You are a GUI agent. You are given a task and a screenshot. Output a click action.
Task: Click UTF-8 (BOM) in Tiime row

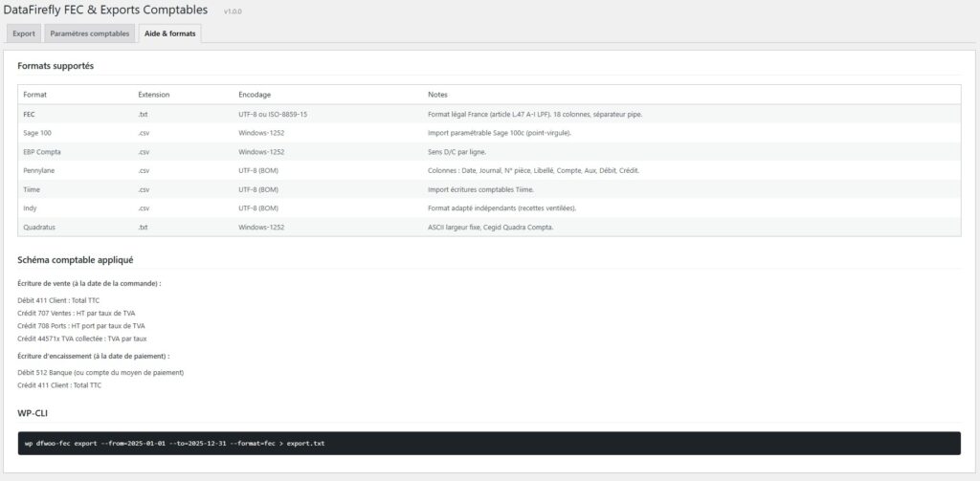pos(258,189)
